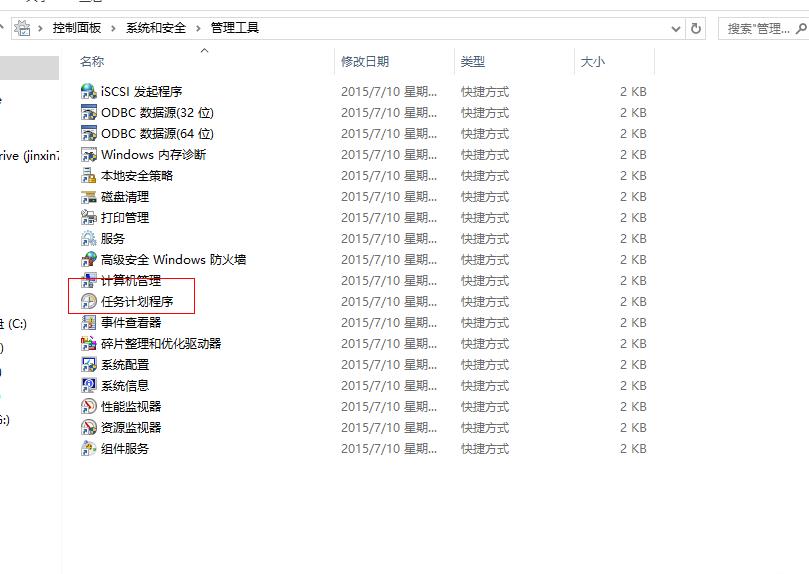The image size is (809, 574).
Task: Click the 组件服务 icon
Action: (89, 449)
